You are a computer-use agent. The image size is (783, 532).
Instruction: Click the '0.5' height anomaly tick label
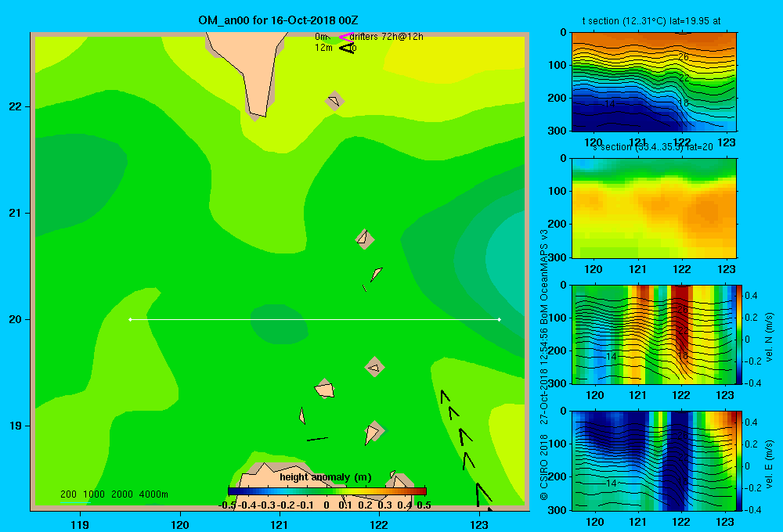pos(424,505)
